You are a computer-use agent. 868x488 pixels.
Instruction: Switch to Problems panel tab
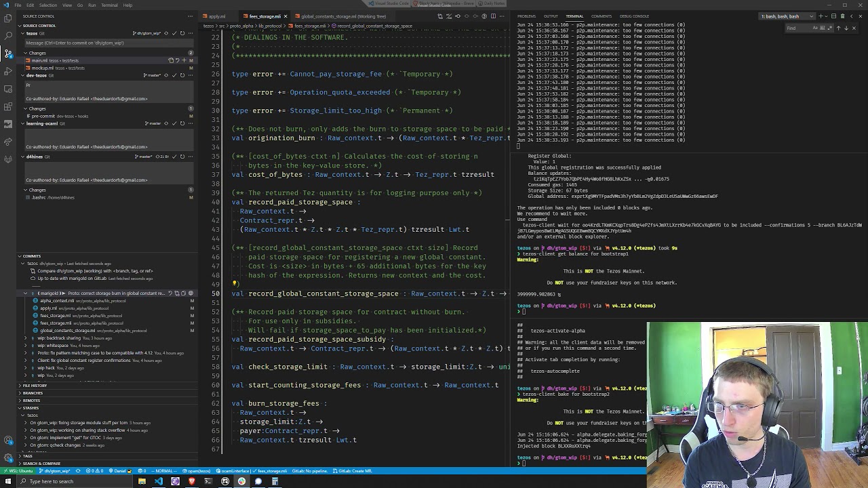pyautogui.click(x=526, y=16)
